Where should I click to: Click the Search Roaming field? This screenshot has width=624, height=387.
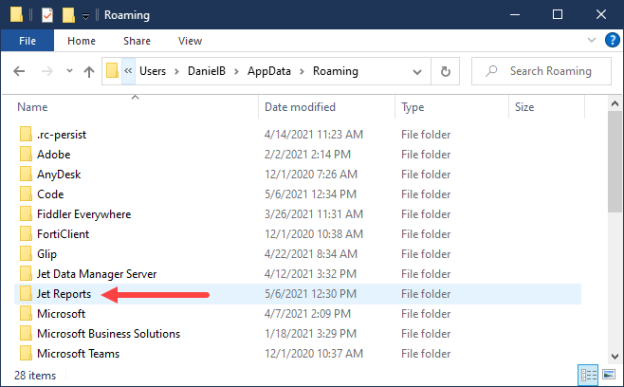pyautogui.click(x=541, y=71)
